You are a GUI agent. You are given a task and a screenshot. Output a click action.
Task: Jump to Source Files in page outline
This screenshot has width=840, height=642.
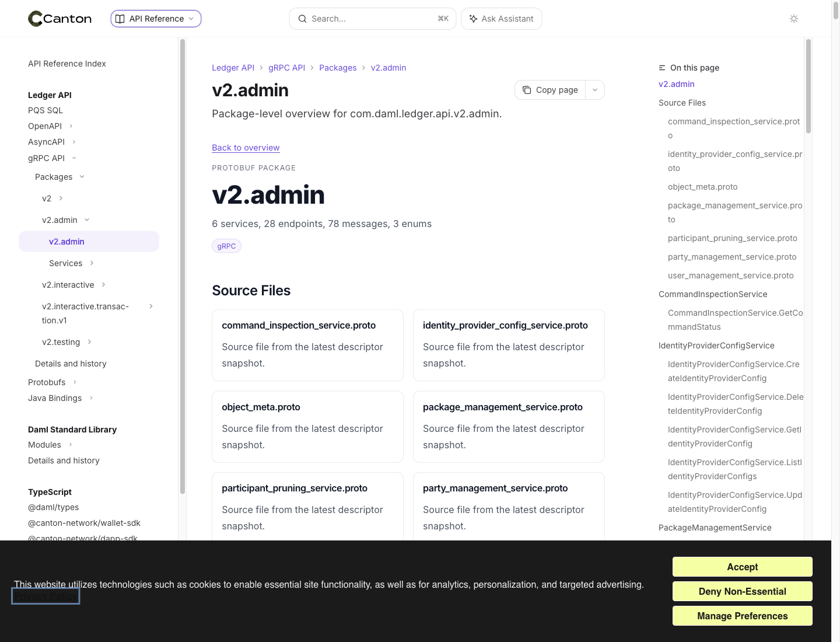click(x=682, y=103)
